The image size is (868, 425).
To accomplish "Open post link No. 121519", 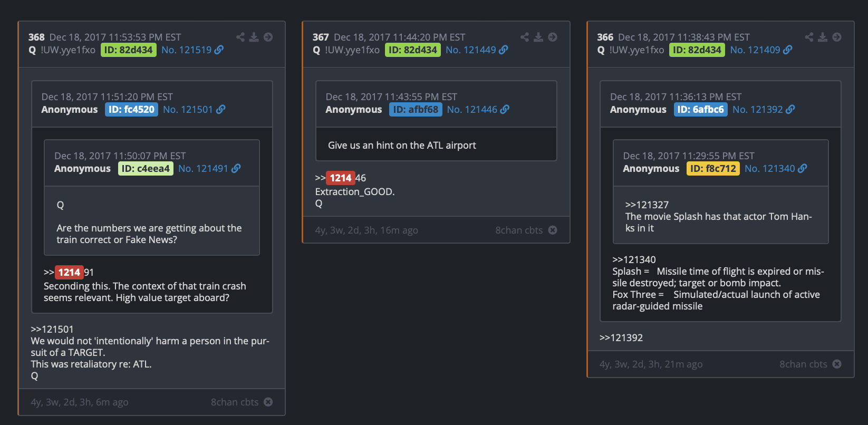I will click(187, 50).
